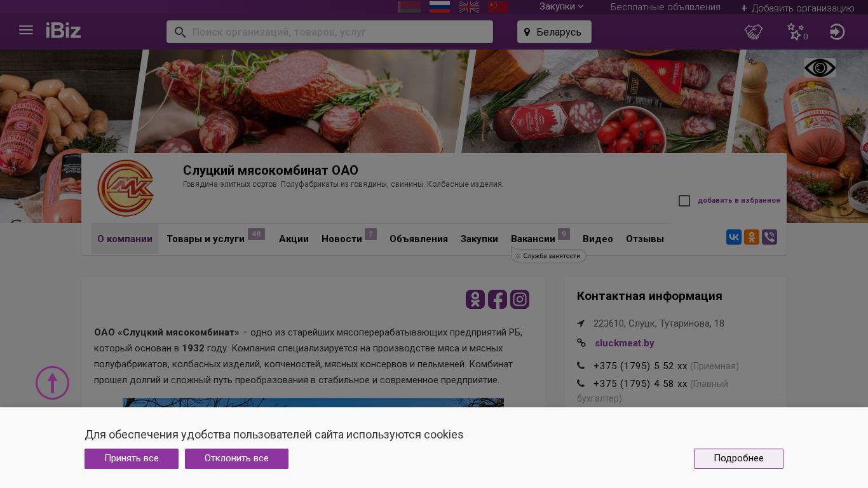
Task: Click address '223610, Слуцк, Тутаринова, 18'
Action: click(659, 323)
